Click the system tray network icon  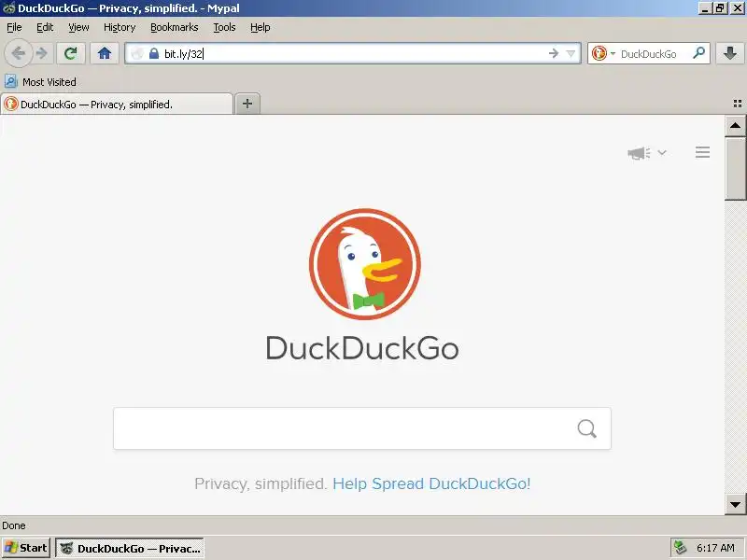(x=680, y=548)
